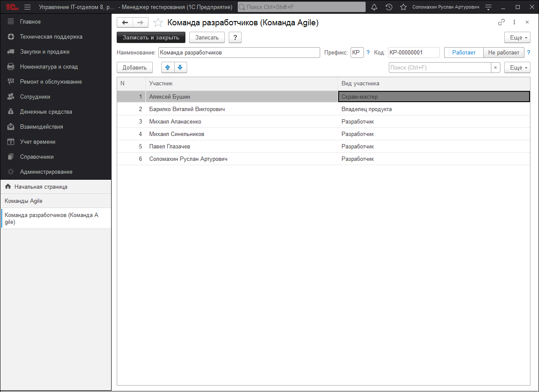This screenshot has height=392, width=539.
Task: Open the hamburger main menu icon
Action: point(27,7)
